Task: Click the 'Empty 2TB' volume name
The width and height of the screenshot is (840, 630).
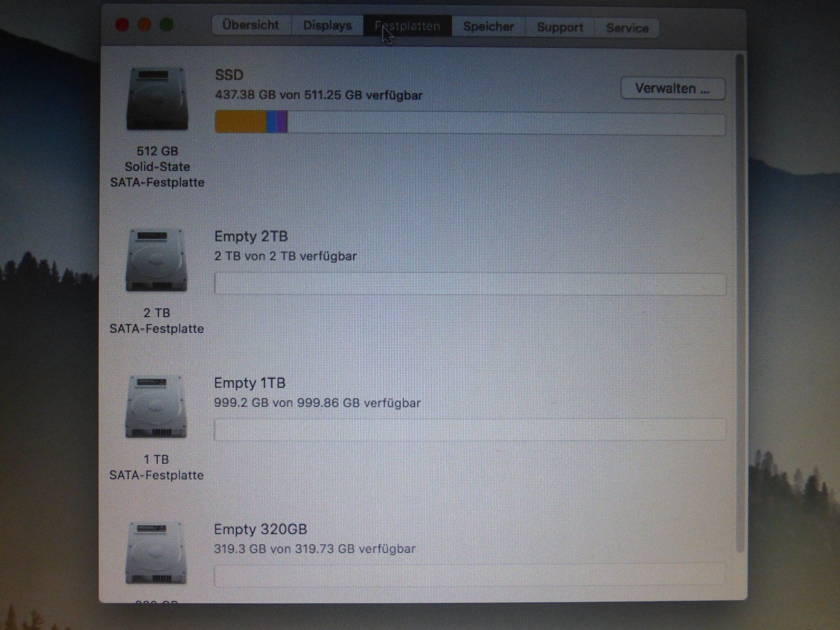Action: pos(251,237)
